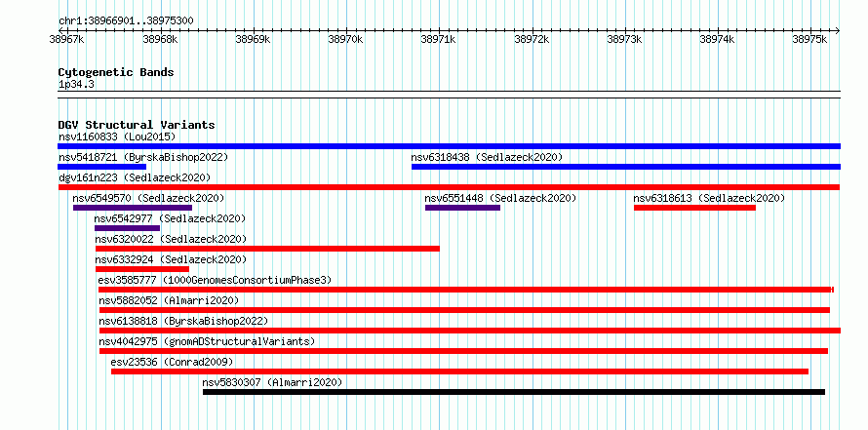This screenshot has height=430, width=868.
Task: Open nsv5830307 (Almarri2020) label
Action: tap(272, 382)
